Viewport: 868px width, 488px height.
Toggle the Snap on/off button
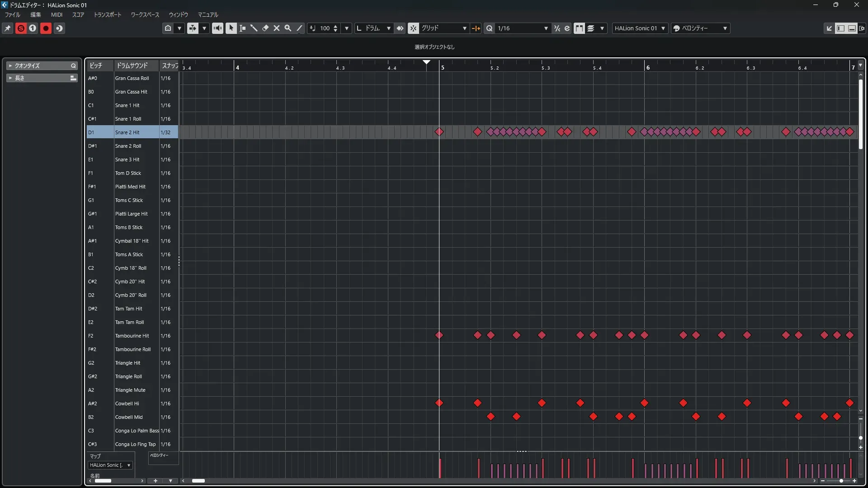tap(413, 28)
